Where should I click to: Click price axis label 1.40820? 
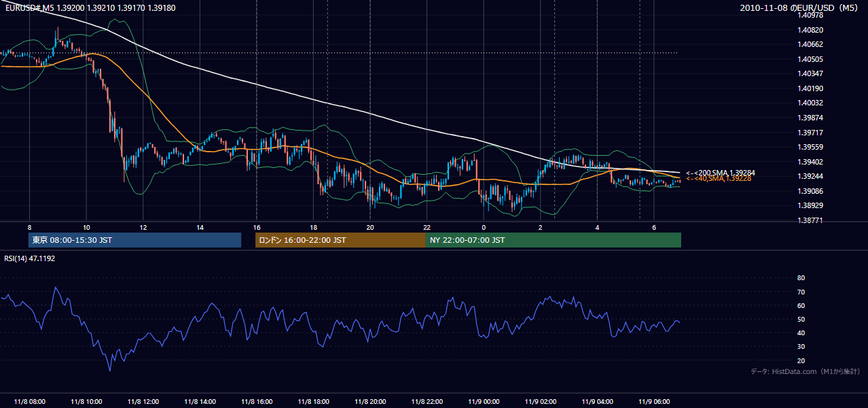[x=811, y=30]
